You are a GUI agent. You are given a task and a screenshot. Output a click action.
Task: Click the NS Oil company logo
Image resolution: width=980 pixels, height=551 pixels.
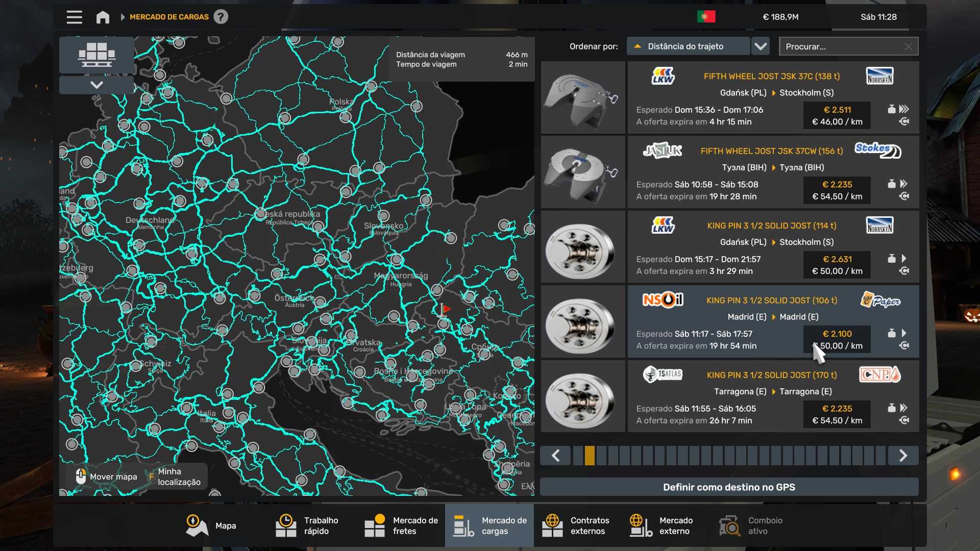(663, 300)
